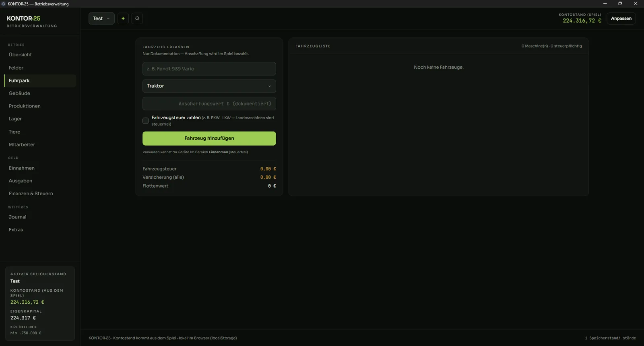Click the Anschaffungswert input field
This screenshot has width=644, height=346.
pyautogui.click(x=209, y=104)
